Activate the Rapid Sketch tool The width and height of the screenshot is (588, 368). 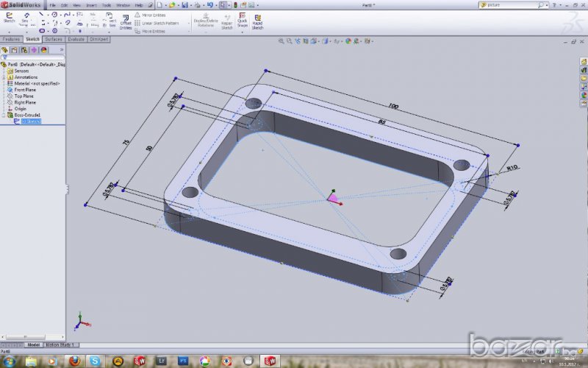257,20
